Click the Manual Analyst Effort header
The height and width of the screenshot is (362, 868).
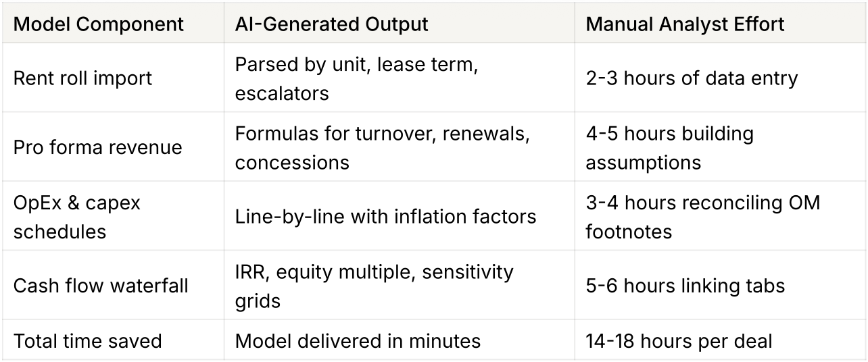pos(719,24)
